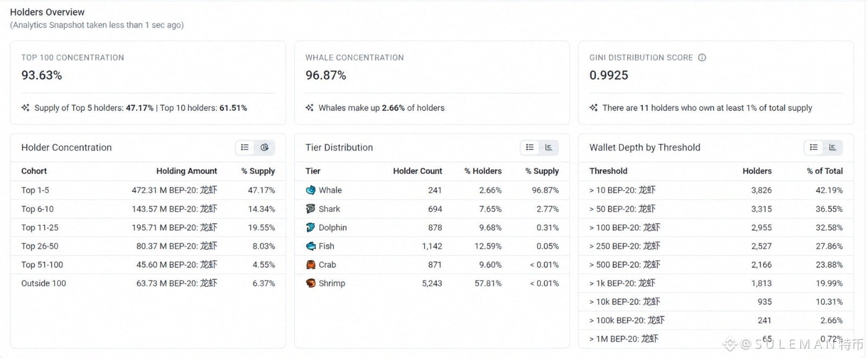
Task: Click the Shark tier icon
Action: pyautogui.click(x=311, y=209)
